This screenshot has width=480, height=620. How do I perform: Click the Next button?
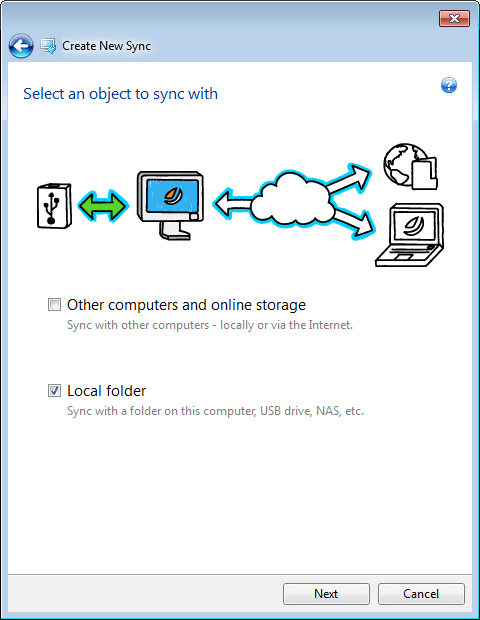326,594
